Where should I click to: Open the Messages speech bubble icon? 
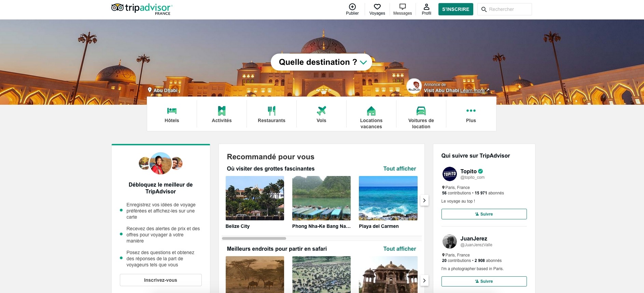403,7
